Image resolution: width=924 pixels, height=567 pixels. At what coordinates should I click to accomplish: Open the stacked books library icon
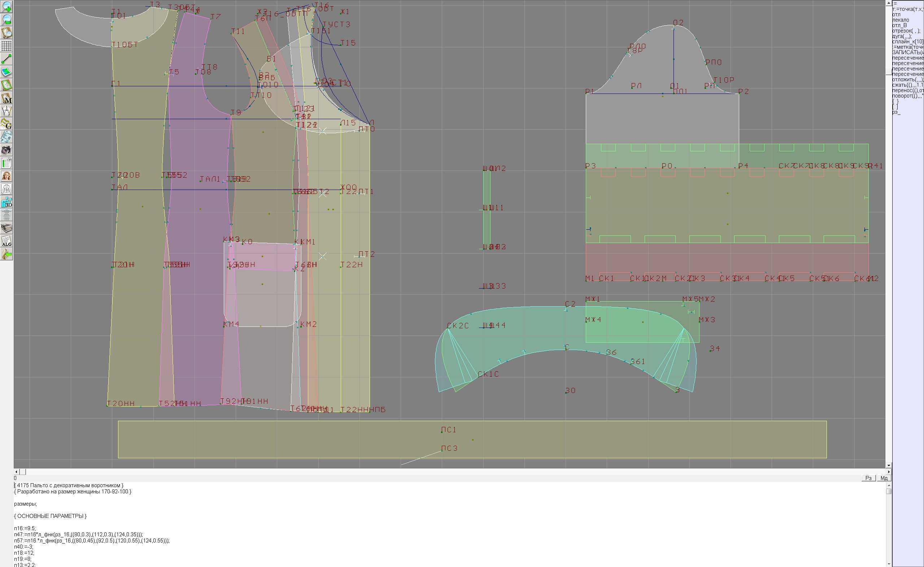[7, 228]
